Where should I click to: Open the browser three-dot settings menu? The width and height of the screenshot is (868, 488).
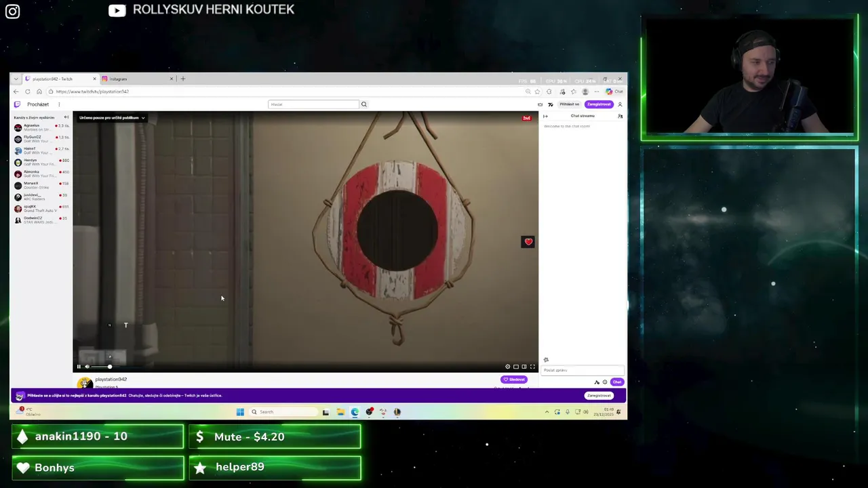point(597,91)
